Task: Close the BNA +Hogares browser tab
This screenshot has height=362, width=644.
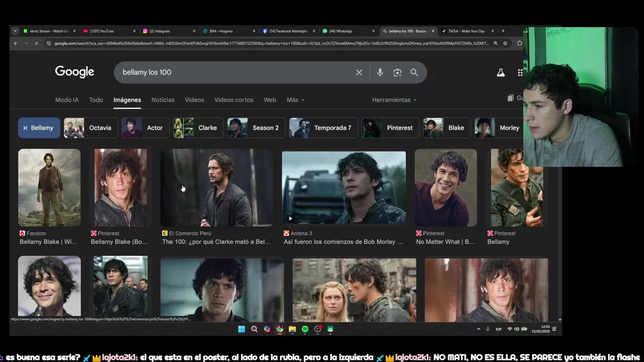Action: (254, 31)
